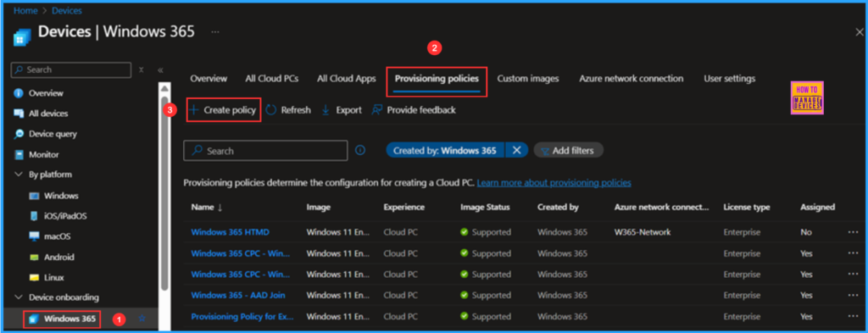868x333 pixels.
Task: Open the Windows 365 HTMD policy
Action: click(x=231, y=232)
